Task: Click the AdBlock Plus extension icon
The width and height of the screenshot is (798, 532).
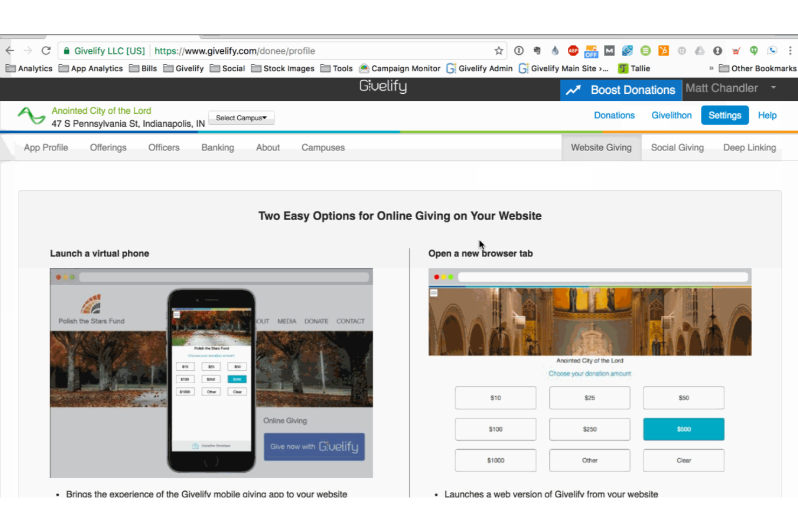Action: [573, 51]
